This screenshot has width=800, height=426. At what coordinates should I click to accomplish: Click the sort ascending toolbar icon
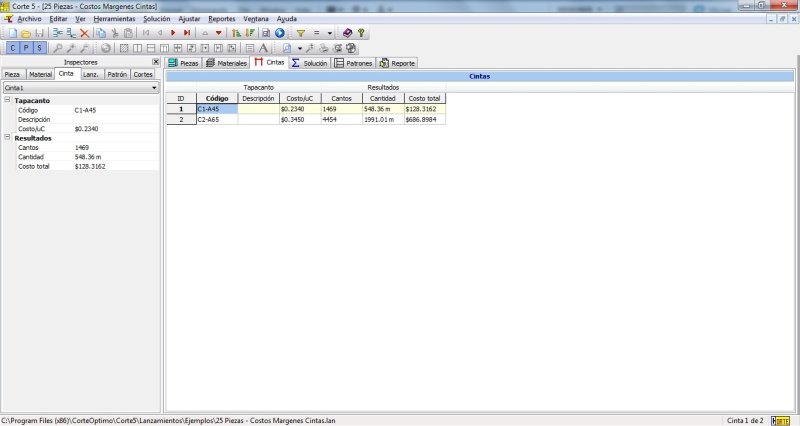pyautogui.click(x=236, y=33)
